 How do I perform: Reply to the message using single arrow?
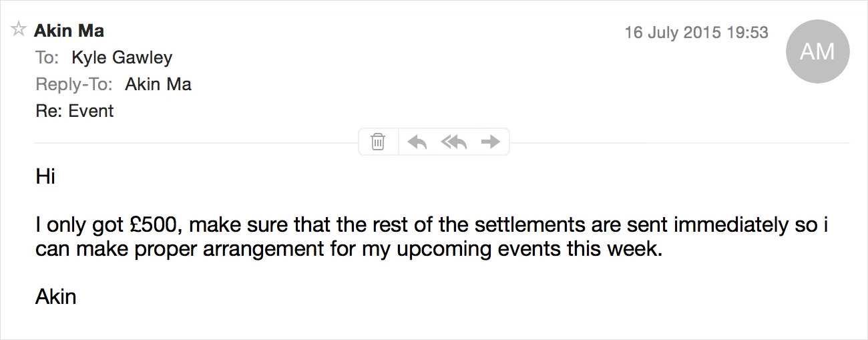(417, 142)
